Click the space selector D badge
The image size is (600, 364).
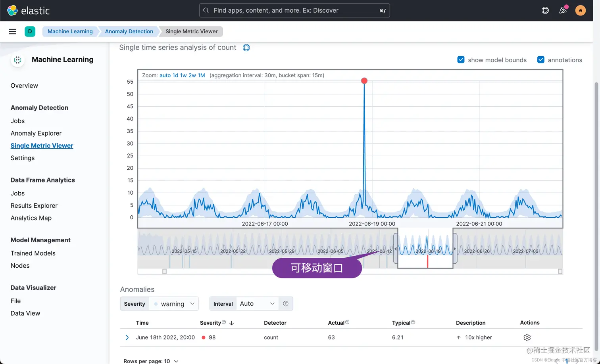(30, 31)
